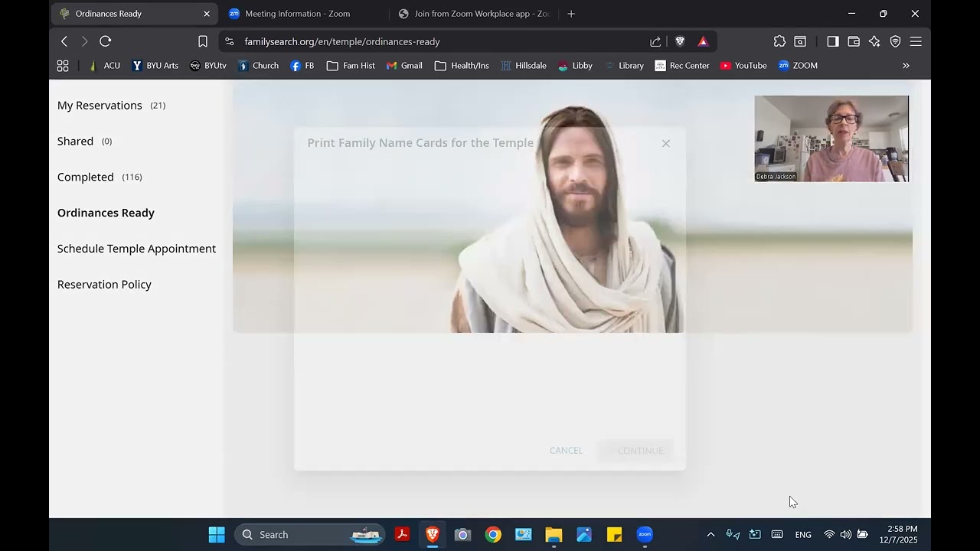Open File Explorer from taskbar
Image resolution: width=980 pixels, height=551 pixels.
pyautogui.click(x=554, y=535)
